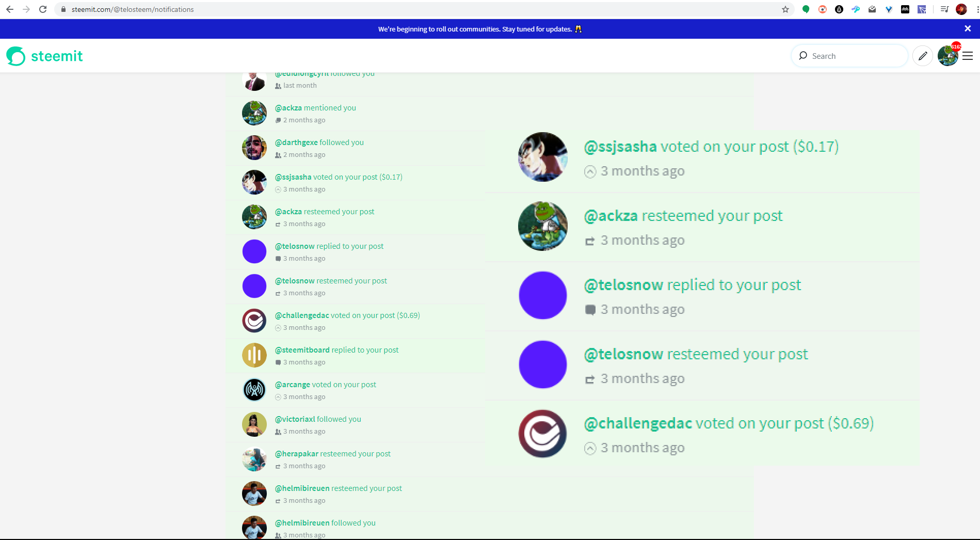Reload the page in browser
The height and width of the screenshot is (540, 980).
(43, 9)
